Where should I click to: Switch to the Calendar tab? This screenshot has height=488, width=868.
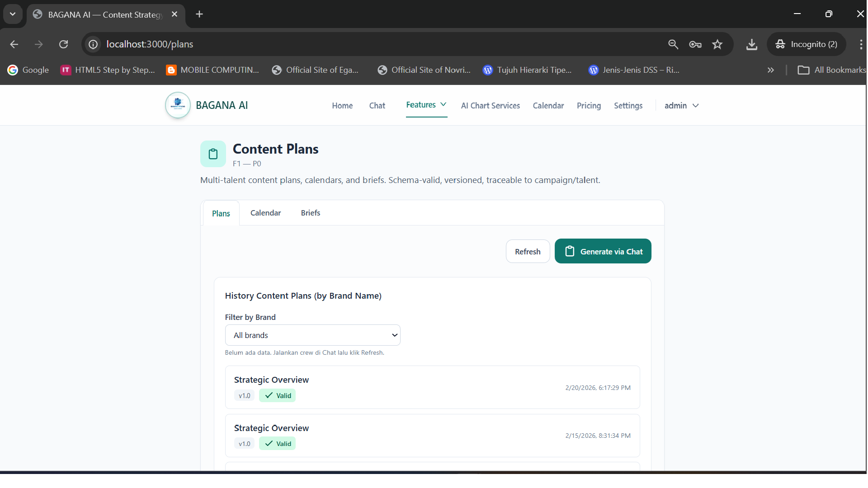click(x=265, y=212)
